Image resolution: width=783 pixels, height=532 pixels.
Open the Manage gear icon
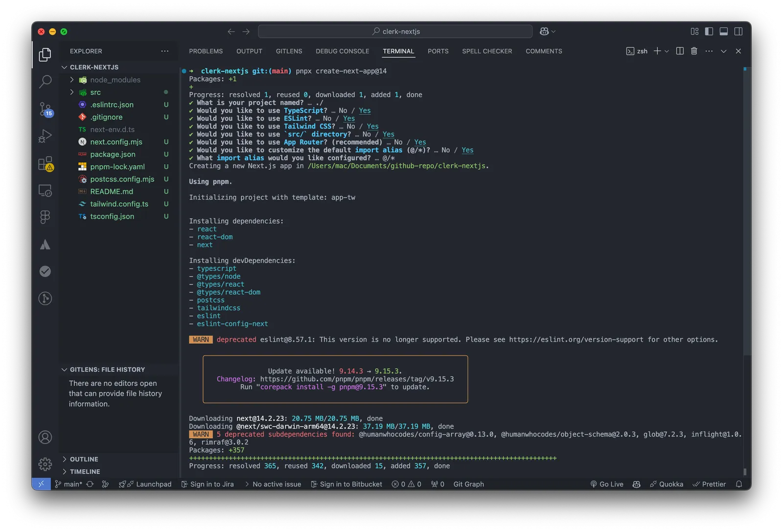tap(45, 464)
